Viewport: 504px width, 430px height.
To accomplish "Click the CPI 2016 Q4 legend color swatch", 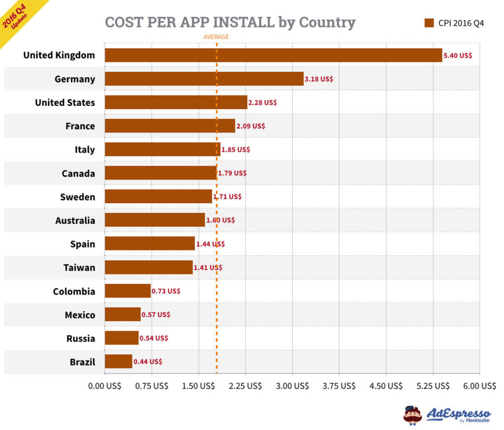I will [429, 23].
